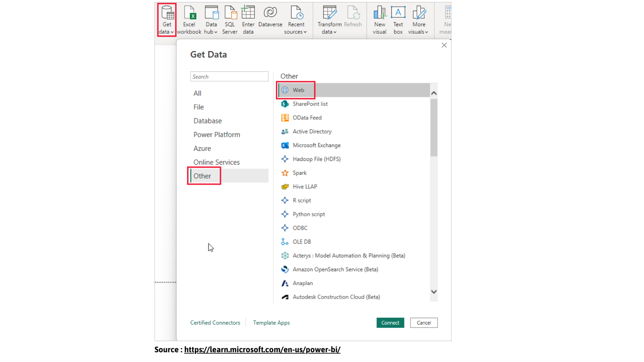Click the Connect button

click(390, 323)
